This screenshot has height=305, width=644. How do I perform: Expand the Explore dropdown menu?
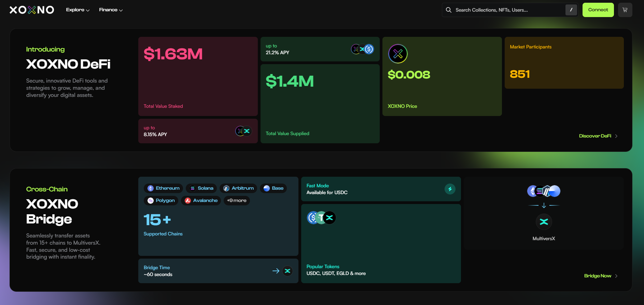78,10
